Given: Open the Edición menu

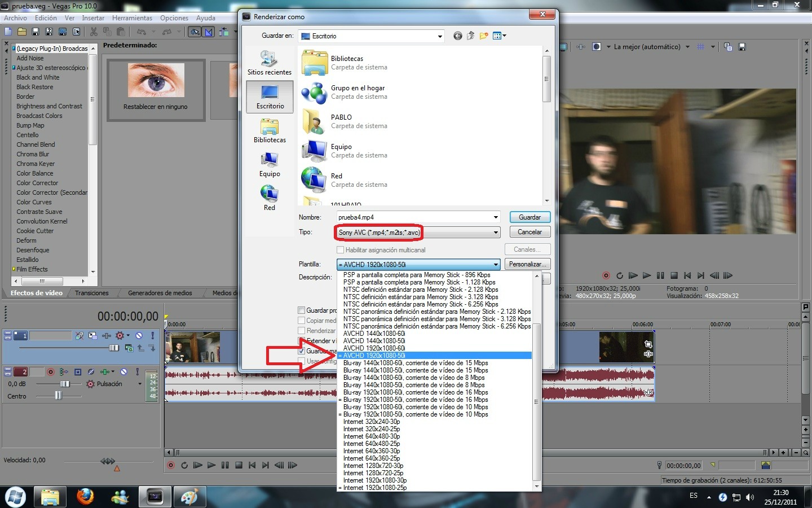Looking at the screenshot, I should 46,18.
